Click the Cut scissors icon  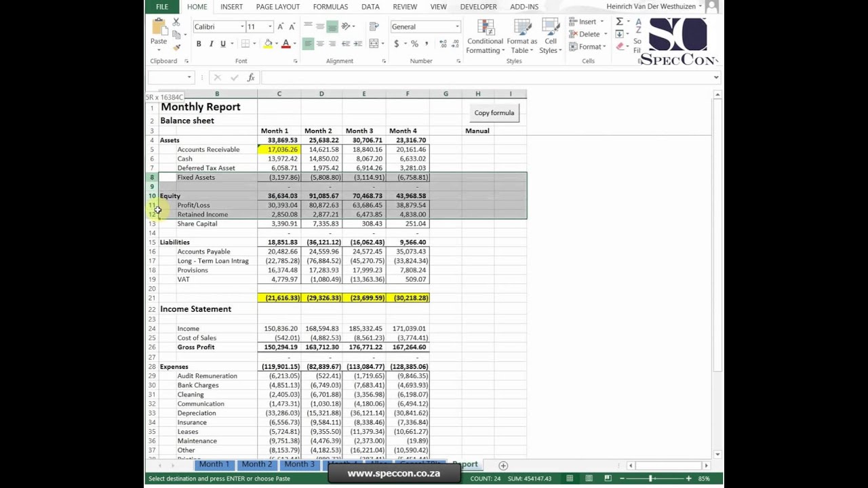click(176, 23)
